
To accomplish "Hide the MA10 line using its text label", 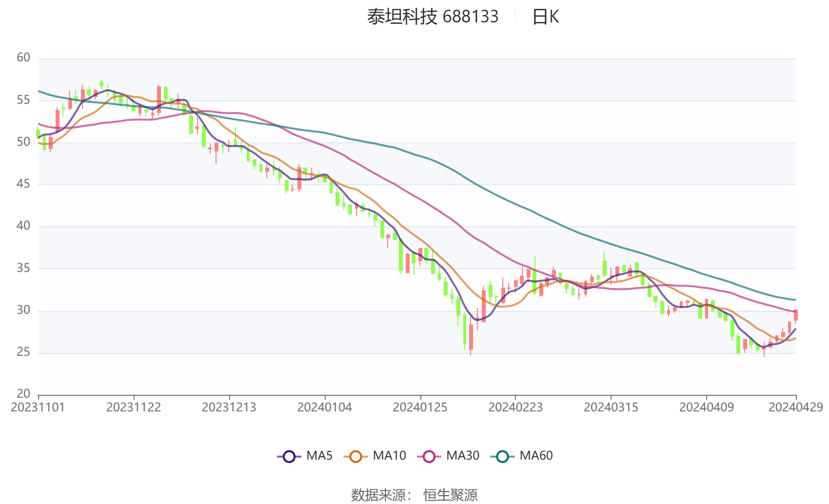I will tap(389, 456).
